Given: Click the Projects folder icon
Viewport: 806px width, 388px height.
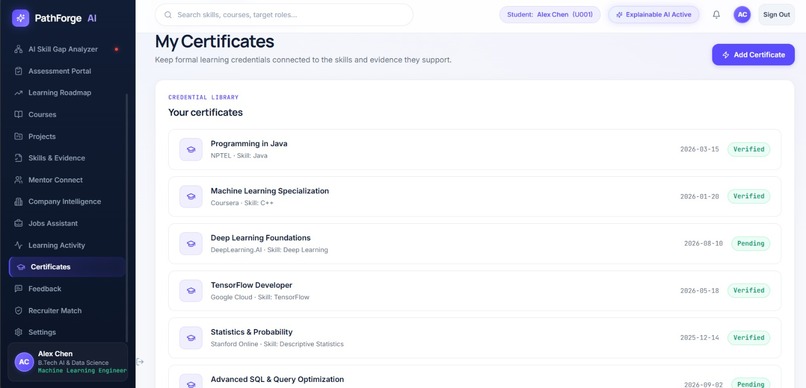Looking at the screenshot, I should coord(19,136).
